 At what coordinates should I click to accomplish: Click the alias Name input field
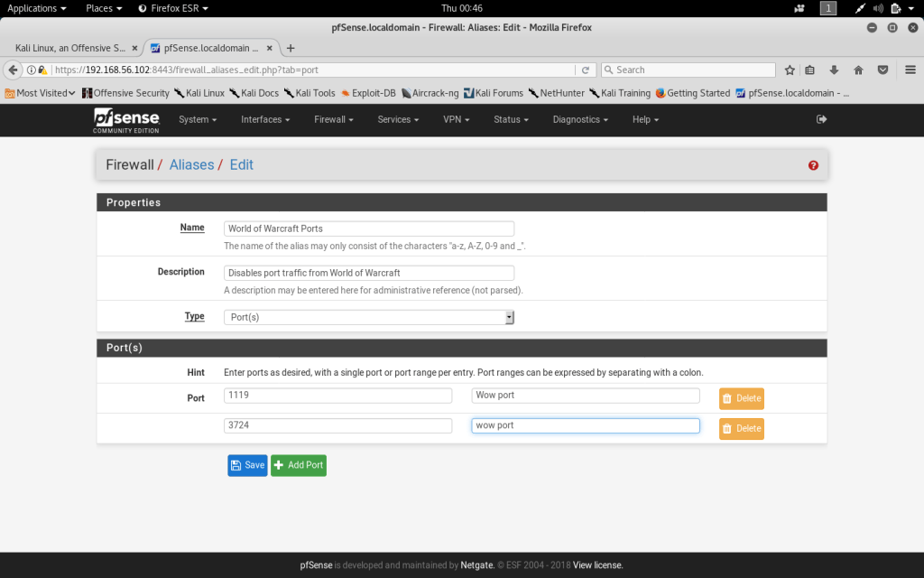[x=369, y=228]
